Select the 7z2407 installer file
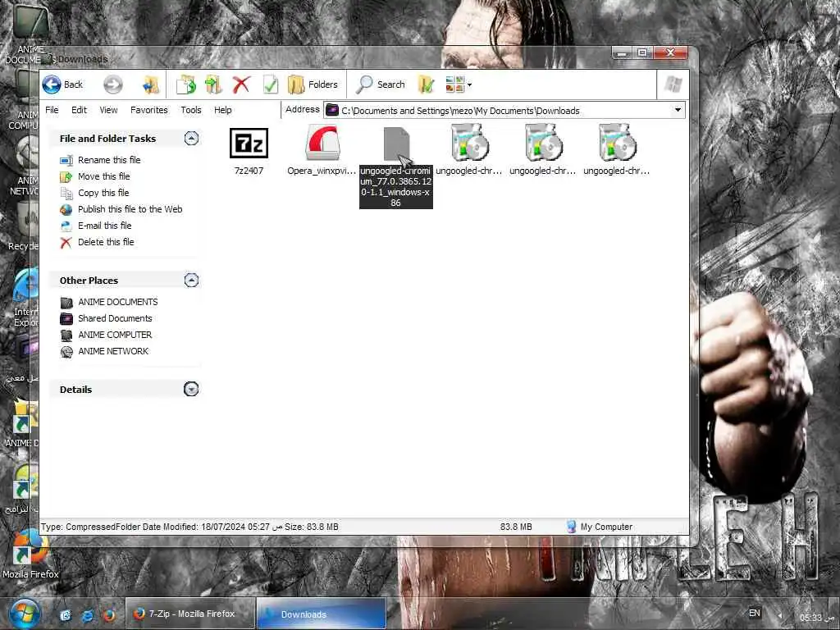This screenshot has height=630, width=840. [249, 151]
